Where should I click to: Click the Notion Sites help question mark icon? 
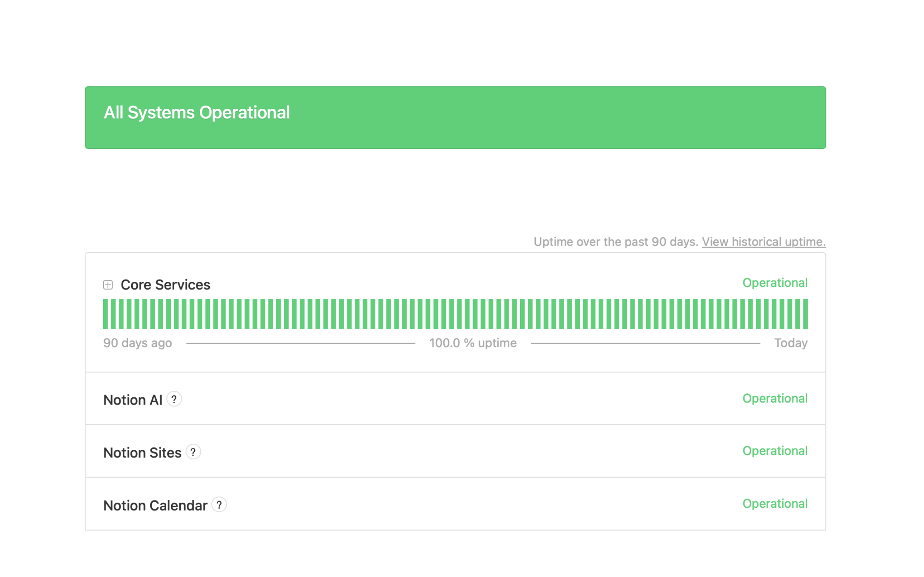[193, 452]
